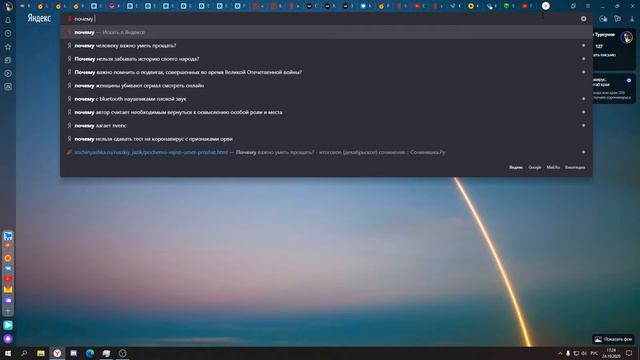Open OBS Studio from taskbar

[122, 353]
